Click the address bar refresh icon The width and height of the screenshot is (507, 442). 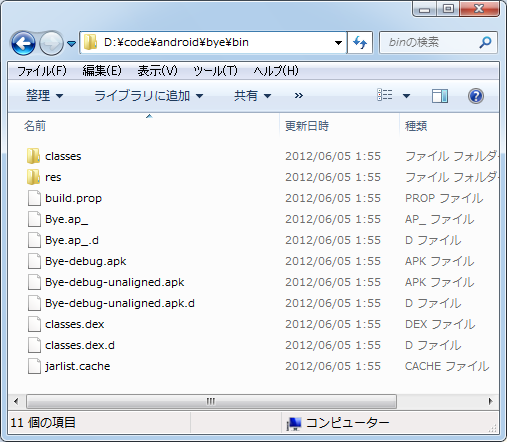(x=360, y=43)
